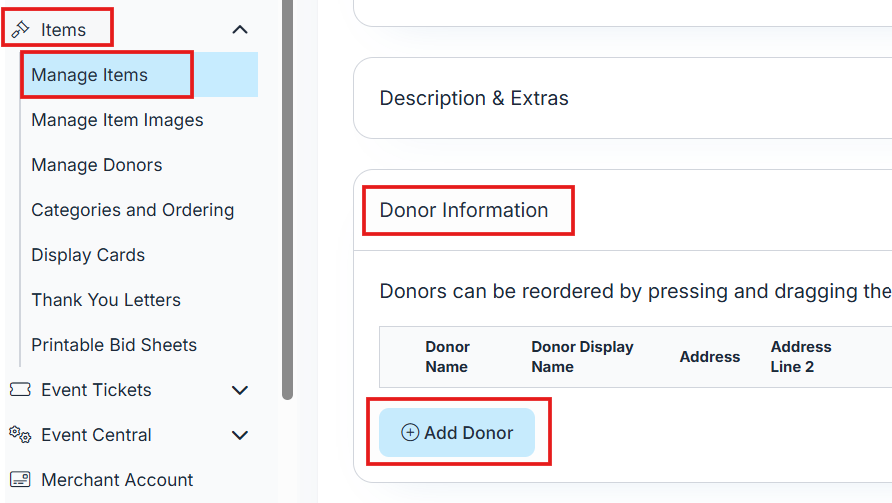
Task: Click the sidebar vertical scrollbar
Action: 287,200
